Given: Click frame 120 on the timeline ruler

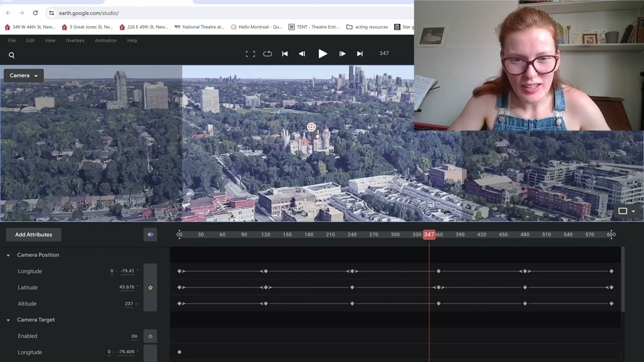Looking at the screenshot, I should coord(266,235).
